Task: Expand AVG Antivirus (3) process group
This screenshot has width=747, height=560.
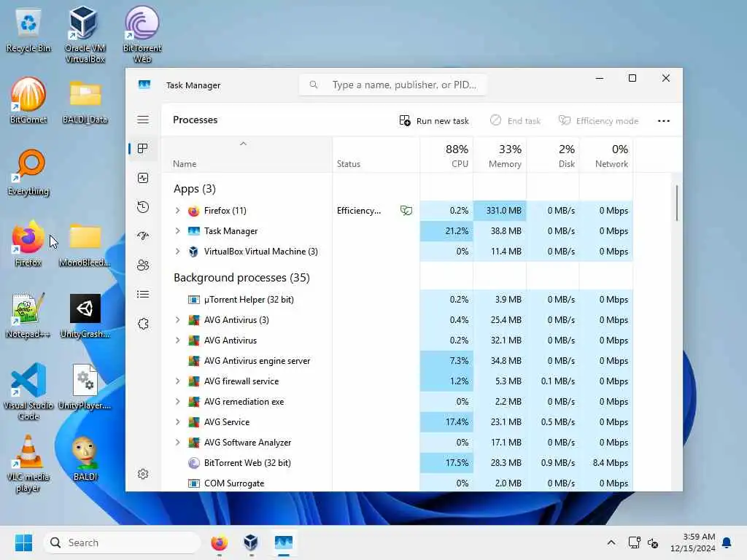Action: tap(178, 319)
